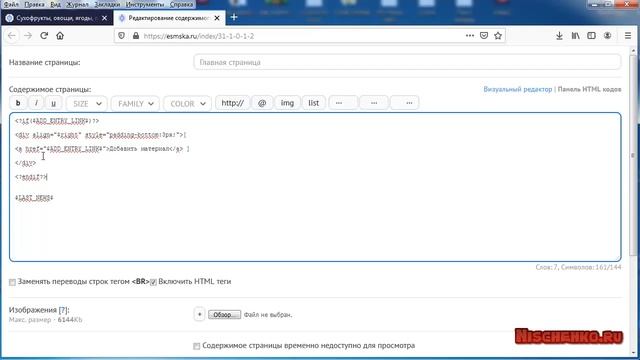Open Firefox account menu

[x=607, y=36]
